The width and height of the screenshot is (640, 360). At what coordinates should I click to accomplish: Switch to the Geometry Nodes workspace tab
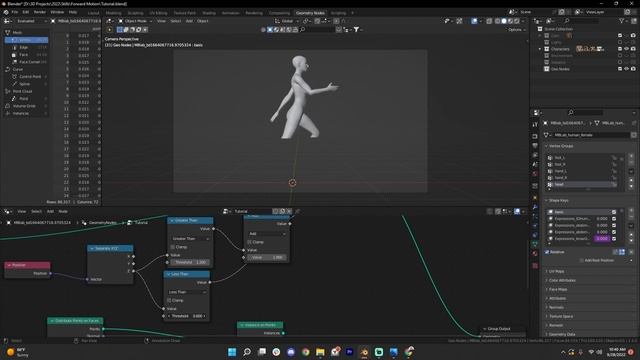click(x=310, y=13)
